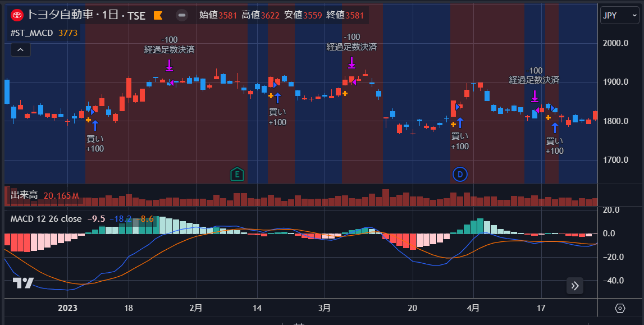Click the 経過足数決済 exit label near 3月
Screen dimensions: 644x325
(351, 47)
